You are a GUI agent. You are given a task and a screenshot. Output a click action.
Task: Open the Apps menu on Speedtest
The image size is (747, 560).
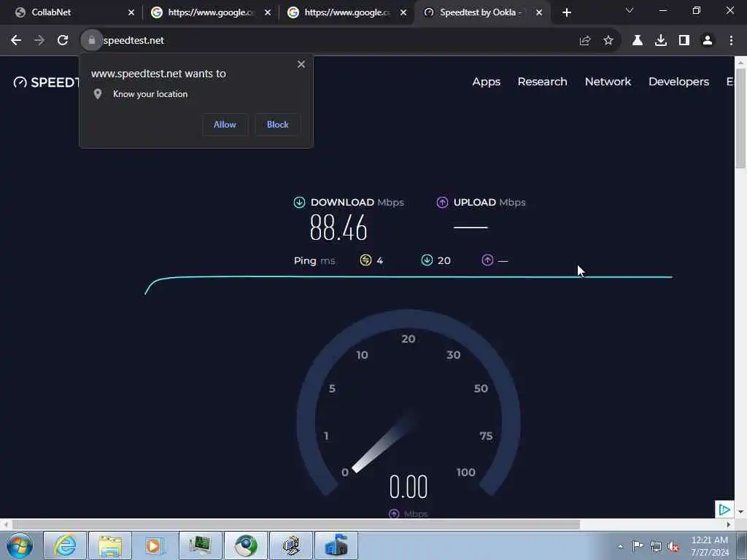point(487,82)
